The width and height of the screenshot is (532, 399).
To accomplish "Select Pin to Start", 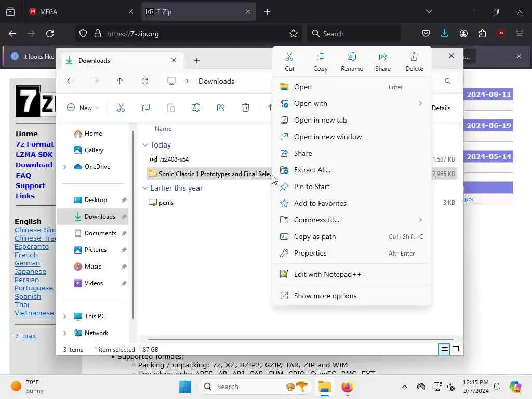I will tap(352, 187).
